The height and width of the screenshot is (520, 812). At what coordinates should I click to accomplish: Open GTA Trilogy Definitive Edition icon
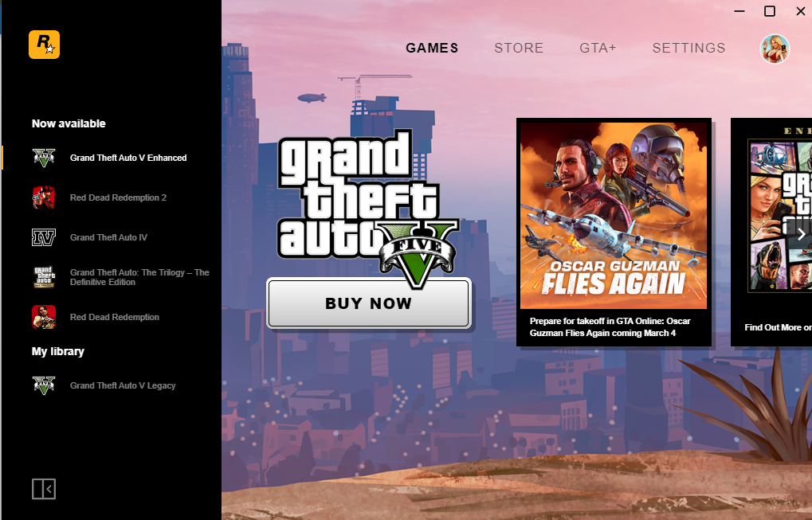click(44, 277)
